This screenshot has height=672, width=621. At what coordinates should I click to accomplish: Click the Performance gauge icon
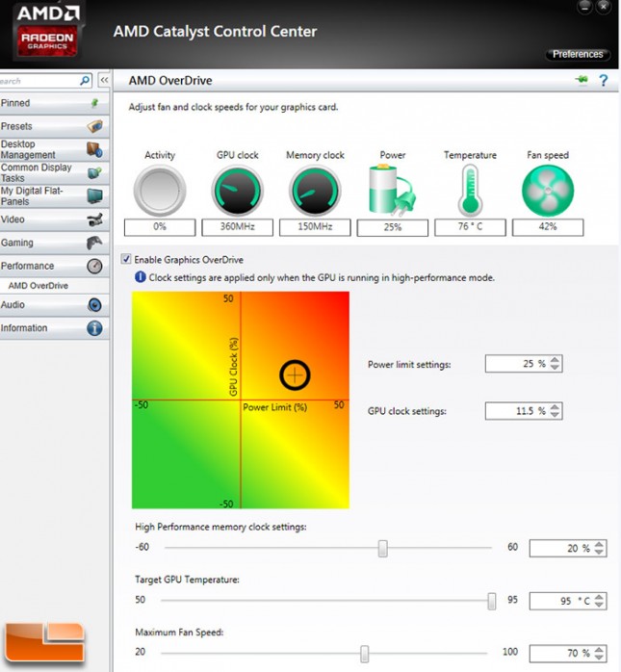pyautogui.click(x=94, y=266)
